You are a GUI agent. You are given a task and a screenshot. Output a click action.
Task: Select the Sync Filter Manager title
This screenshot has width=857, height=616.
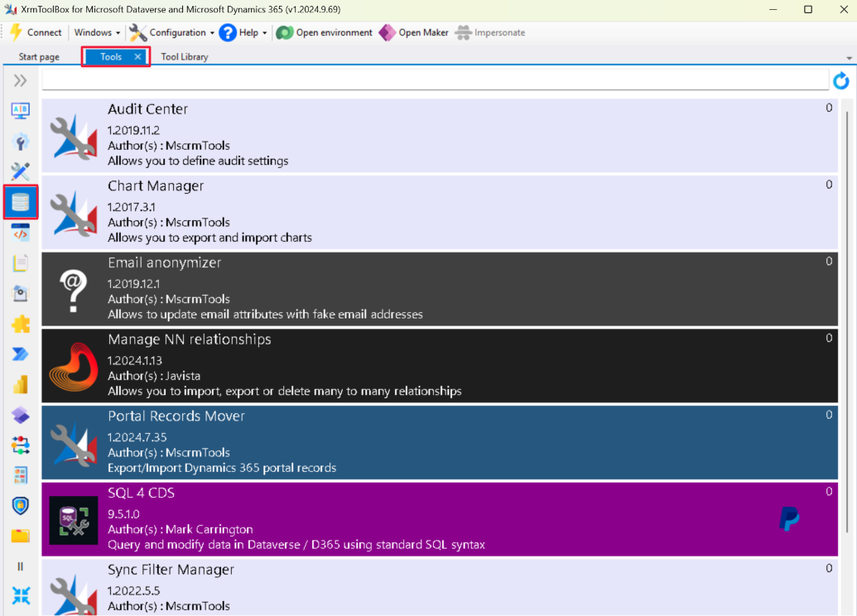[171, 570]
